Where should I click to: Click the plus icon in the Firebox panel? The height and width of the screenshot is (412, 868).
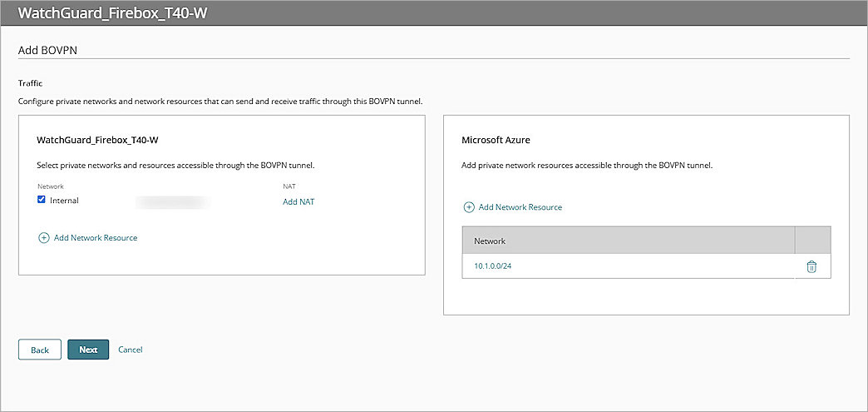tap(44, 238)
